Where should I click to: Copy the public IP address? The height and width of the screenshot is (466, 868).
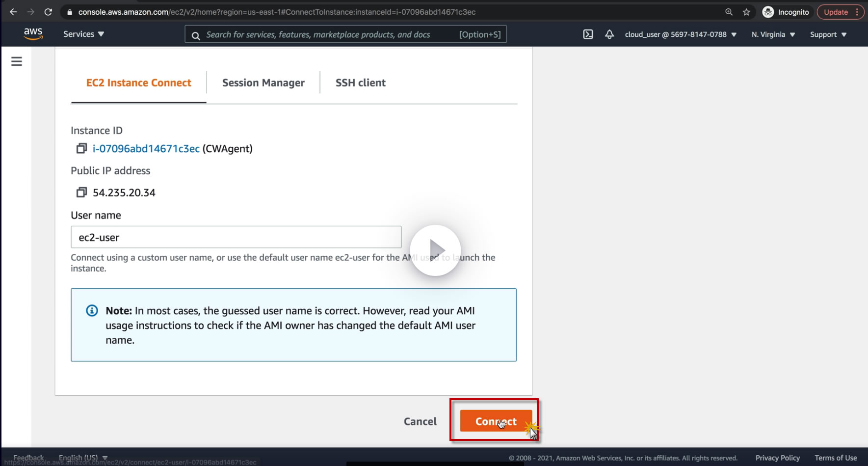pos(81,192)
